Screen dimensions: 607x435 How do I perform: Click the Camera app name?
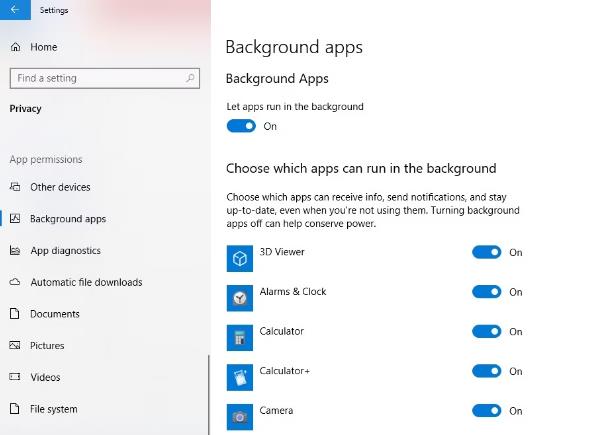tap(276, 410)
